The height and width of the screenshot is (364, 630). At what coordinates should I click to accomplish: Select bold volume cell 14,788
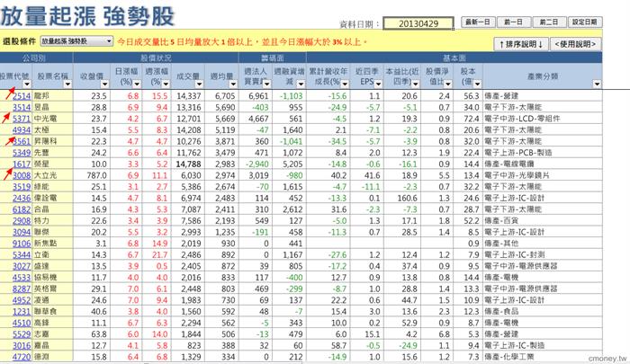pyautogui.click(x=188, y=164)
